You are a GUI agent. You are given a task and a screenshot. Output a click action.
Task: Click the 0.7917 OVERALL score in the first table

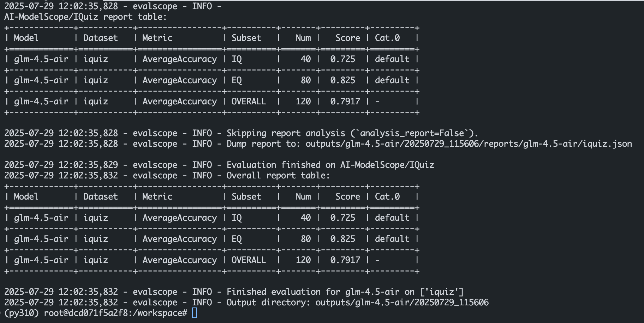[345, 101]
